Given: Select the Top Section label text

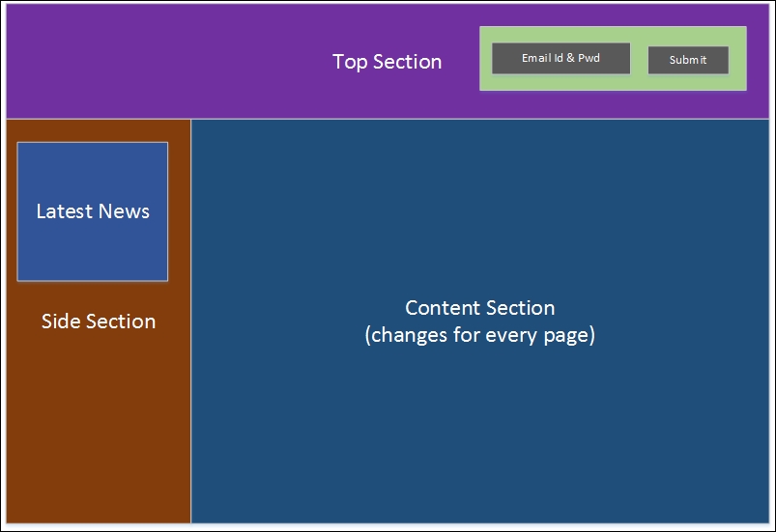Looking at the screenshot, I should pyautogui.click(x=387, y=63).
